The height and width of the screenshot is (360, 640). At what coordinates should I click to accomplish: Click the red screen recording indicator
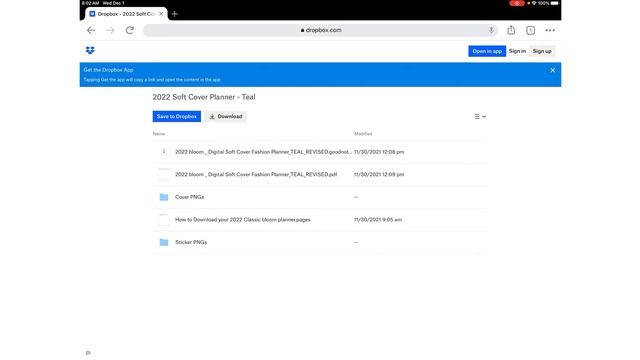[517, 3]
